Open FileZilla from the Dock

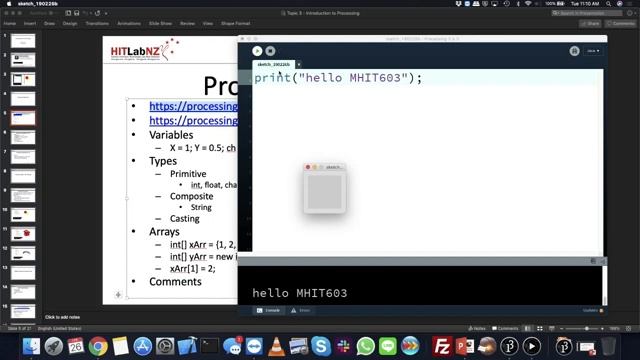(x=442, y=347)
